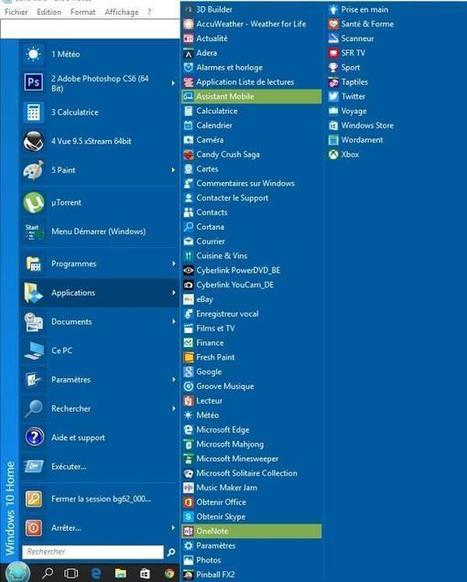Open Adobe Photoshop CS6 icon
Screen dimensions: 467x582
33,82
